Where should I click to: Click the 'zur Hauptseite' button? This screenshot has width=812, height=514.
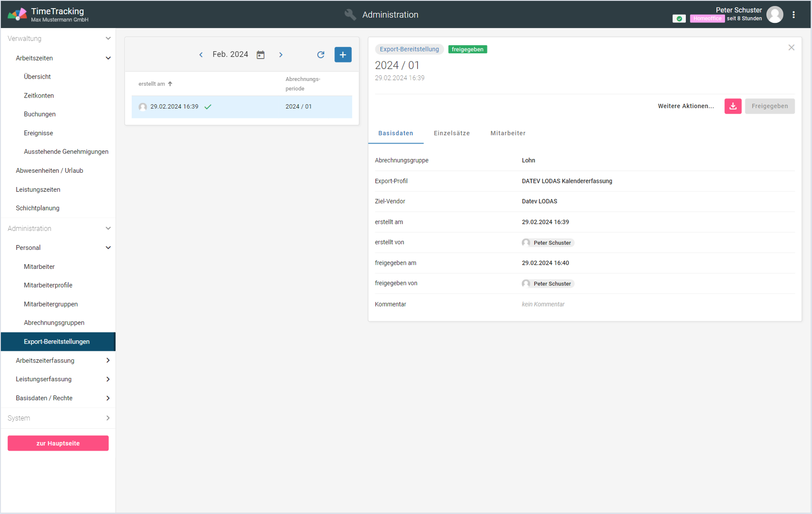58,443
